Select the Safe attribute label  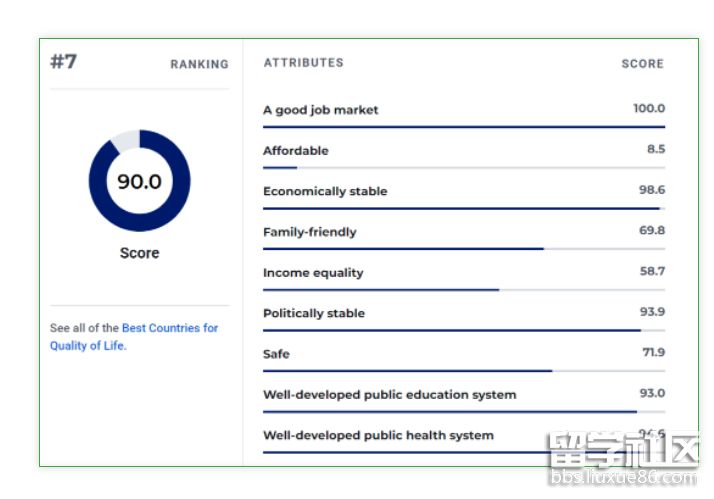(x=276, y=354)
